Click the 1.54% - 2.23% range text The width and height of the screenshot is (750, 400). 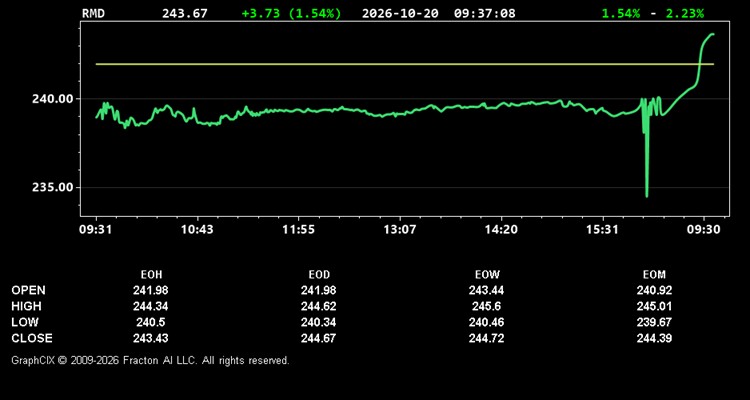click(652, 13)
